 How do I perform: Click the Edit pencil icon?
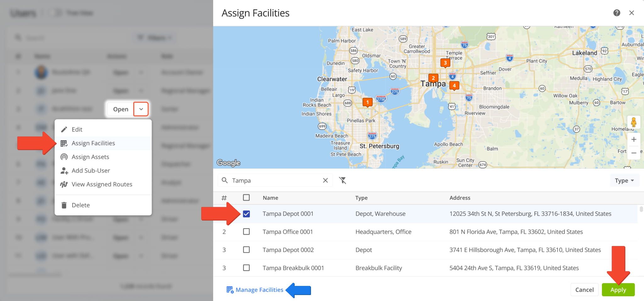(64, 129)
